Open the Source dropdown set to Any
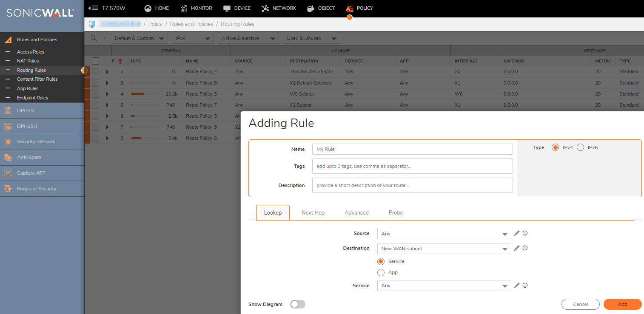Image resolution: width=644 pixels, height=314 pixels. (x=444, y=234)
